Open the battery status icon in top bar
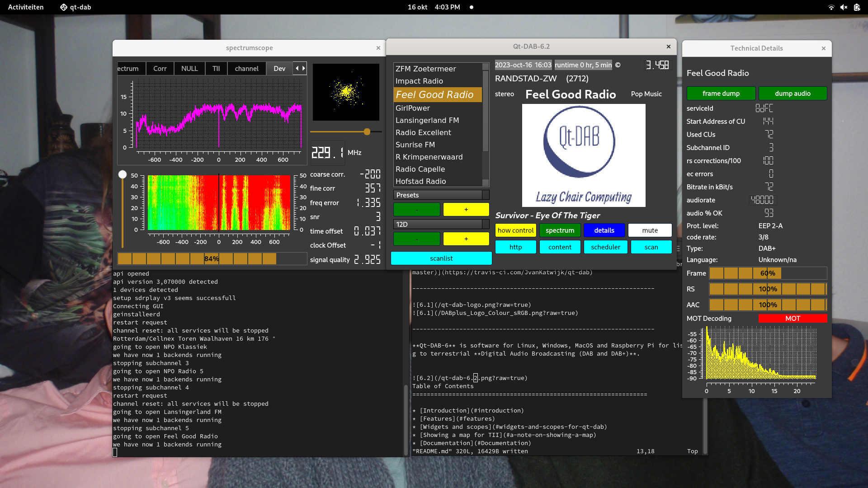 (x=857, y=7)
